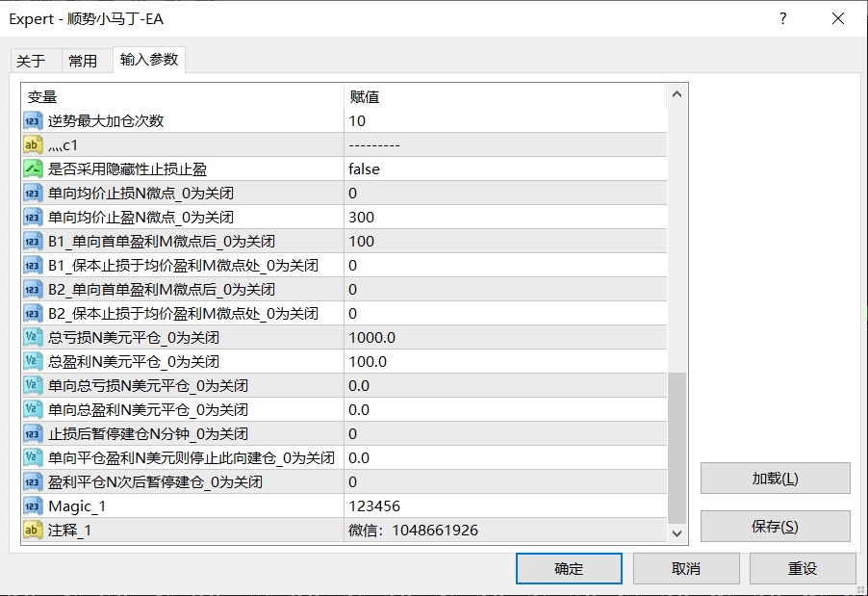This screenshot has height=596, width=868.
Task: Click the integer icon beside 逆势最大加仓次数
Action: (33, 121)
